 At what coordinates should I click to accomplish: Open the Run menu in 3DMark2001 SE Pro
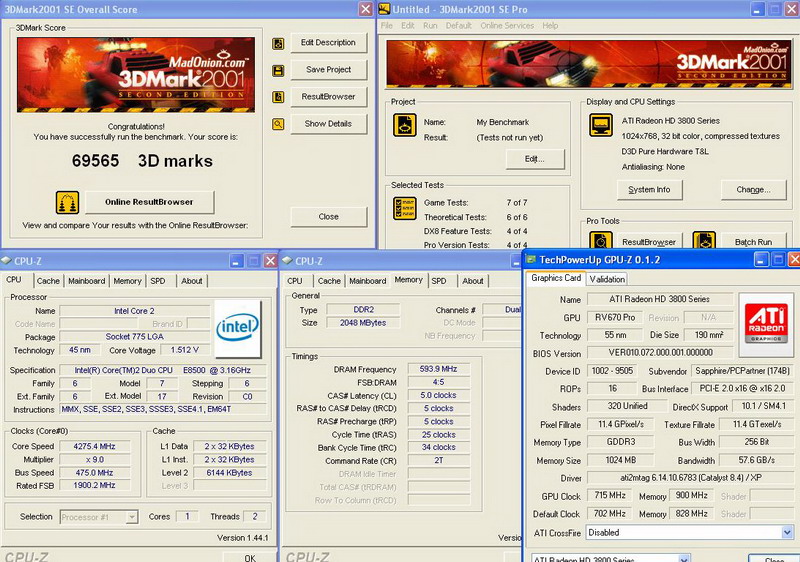(x=430, y=25)
